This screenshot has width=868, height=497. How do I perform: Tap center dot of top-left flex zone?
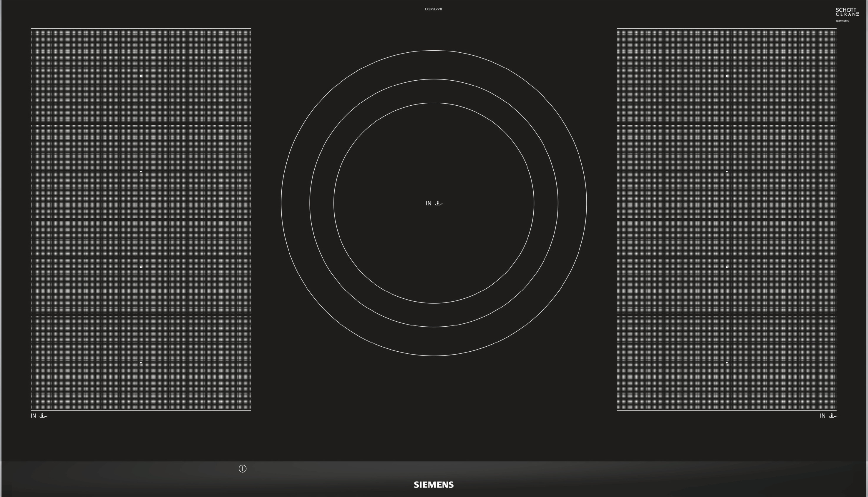click(141, 76)
